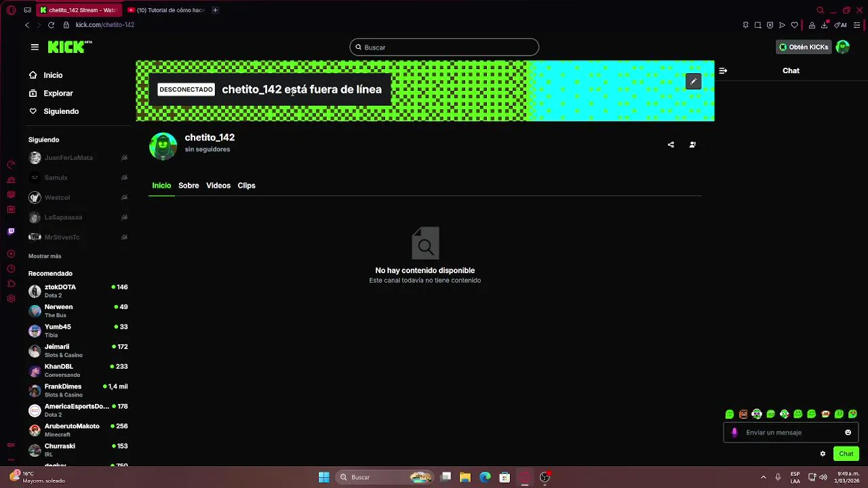The width and height of the screenshot is (868, 488).
Task: Open the profile avatar in Kick header
Action: [842, 47]
